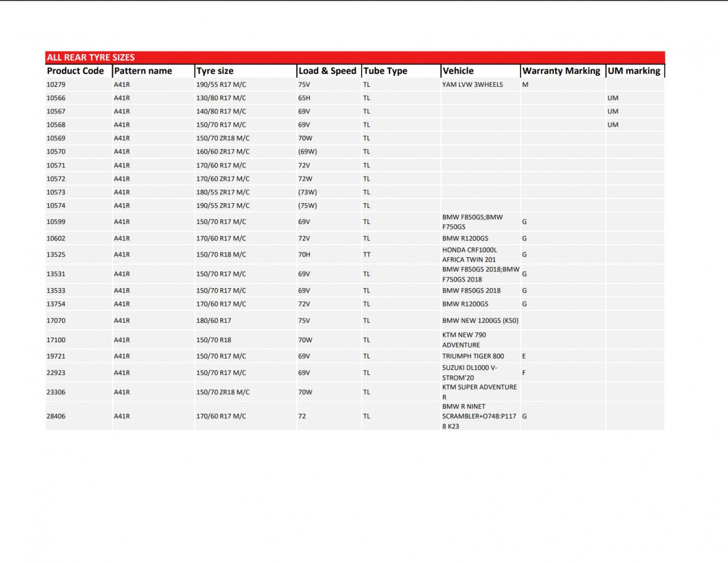
Task: Click product code 10599
Action: [x=56, y=222]
